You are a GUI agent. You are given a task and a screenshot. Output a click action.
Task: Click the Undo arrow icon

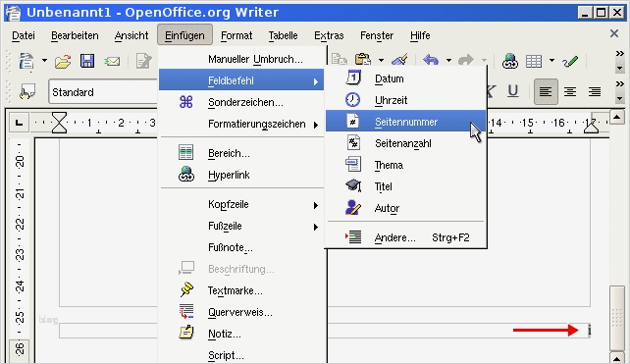431,60
